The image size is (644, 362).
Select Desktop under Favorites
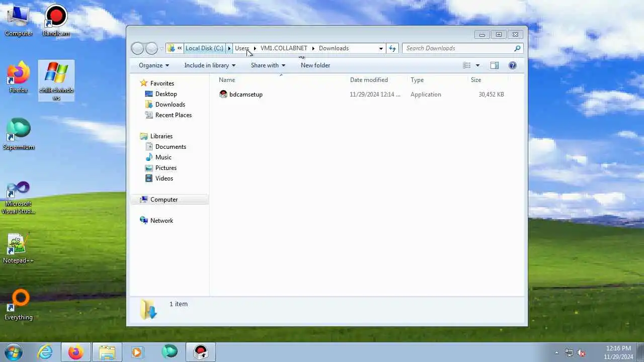pyautogui.click(x=166, y=94)
